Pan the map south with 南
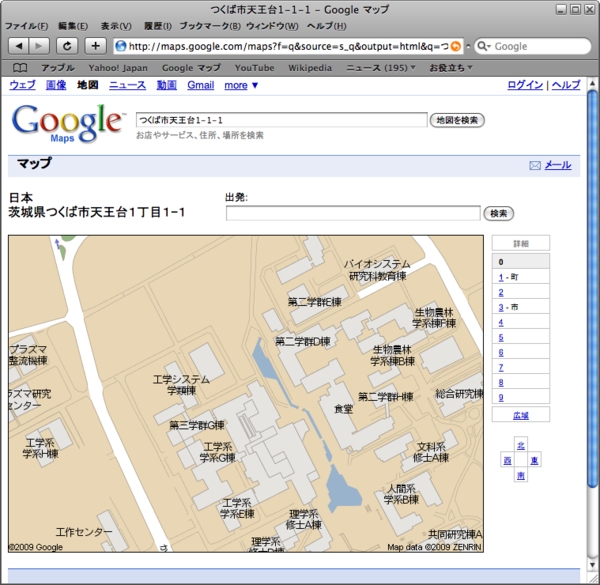Viewport: 600px width, 585px height. pos(521,475)
